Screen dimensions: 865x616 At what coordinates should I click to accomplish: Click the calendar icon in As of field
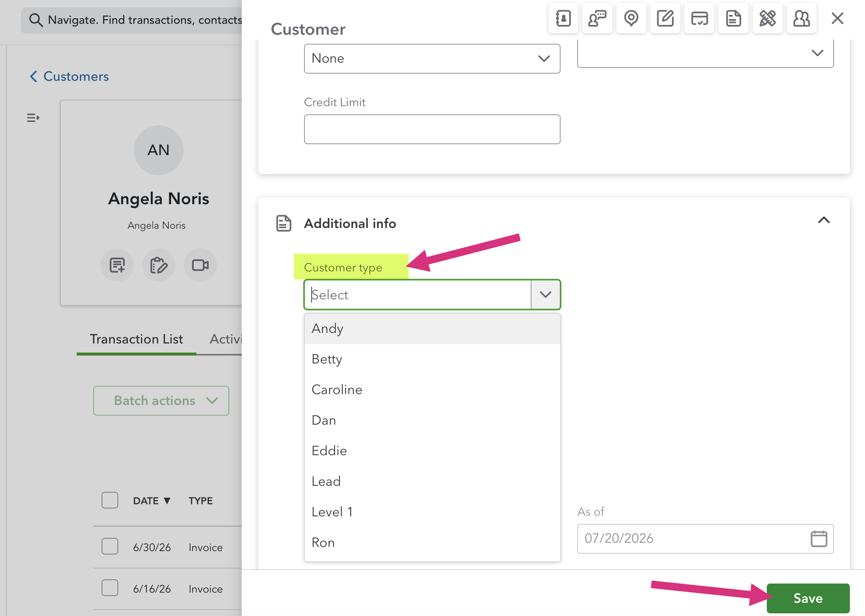[x=819, y=539]
